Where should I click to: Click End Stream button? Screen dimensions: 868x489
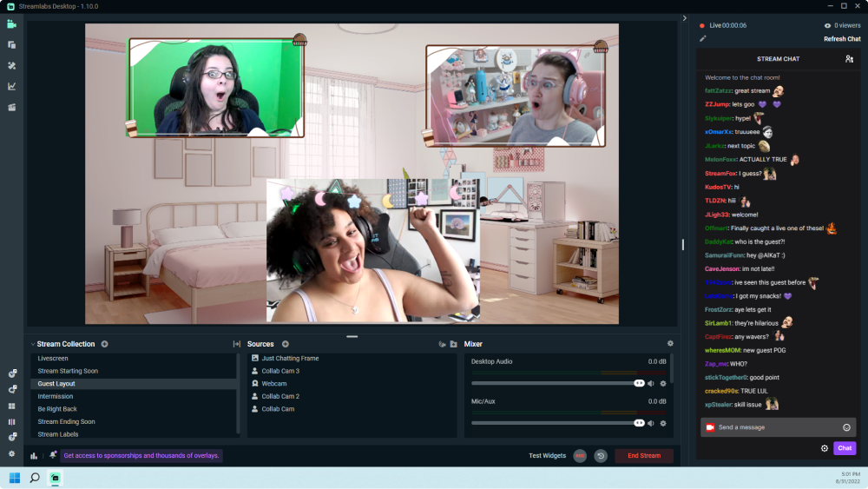coord(644,456)
